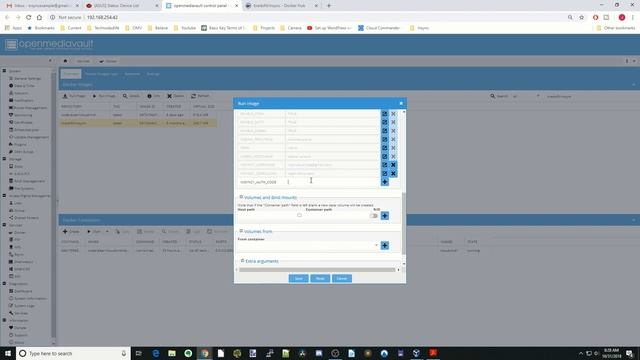
Task: Toggle the R/O switch for bind mount
Action: point(373,216)
